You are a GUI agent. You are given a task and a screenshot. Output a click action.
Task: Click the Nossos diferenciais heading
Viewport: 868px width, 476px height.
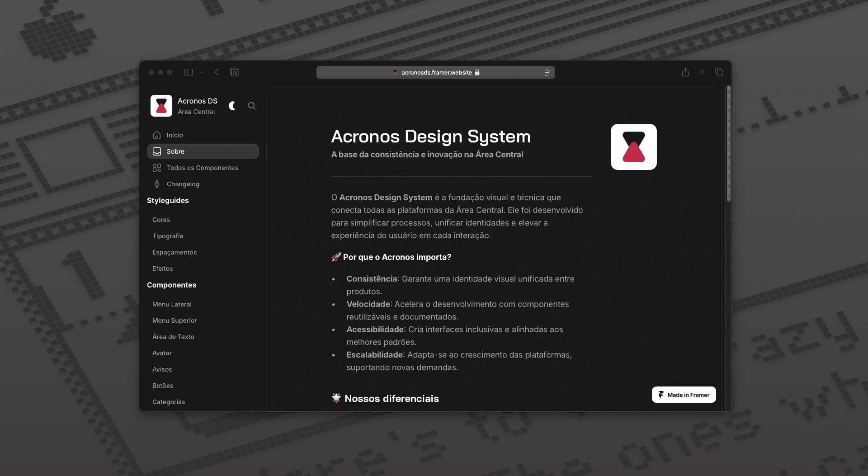pyautogui.click(x=392, y=399)
